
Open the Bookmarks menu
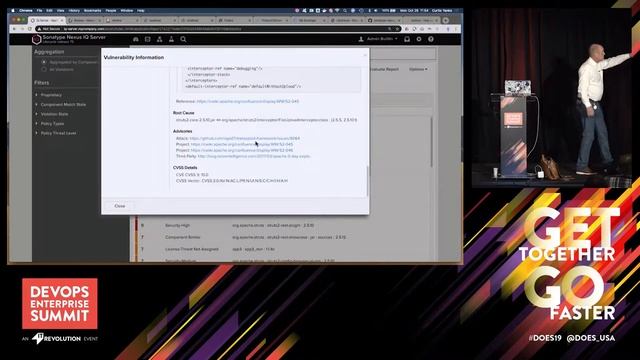click(x=92, y=11)
